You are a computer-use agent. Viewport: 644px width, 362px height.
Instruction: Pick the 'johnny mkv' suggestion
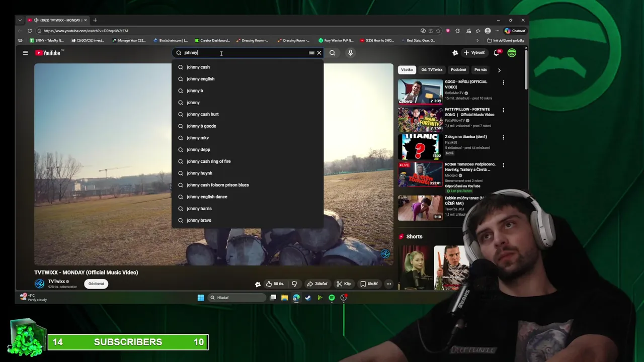[248, 138]
